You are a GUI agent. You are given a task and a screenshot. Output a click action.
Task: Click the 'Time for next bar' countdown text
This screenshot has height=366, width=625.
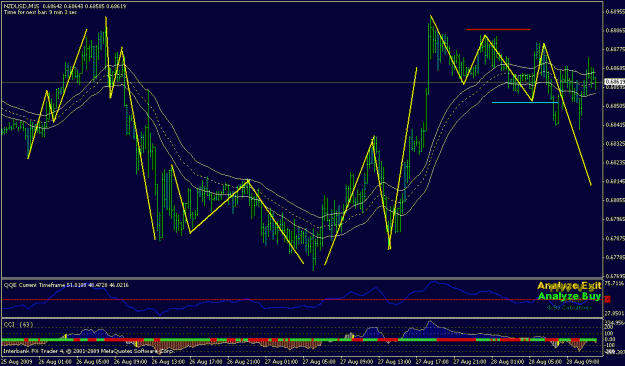40,12
